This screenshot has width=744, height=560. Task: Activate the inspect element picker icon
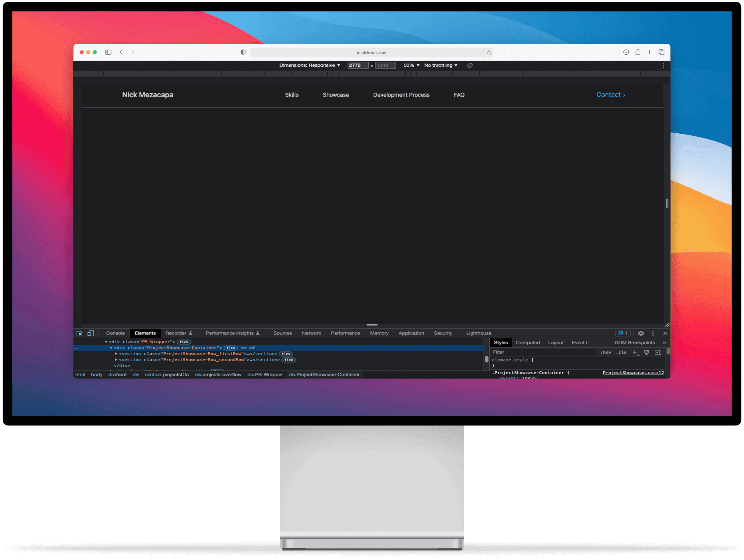pyautogui.click(x=79, y=333)
